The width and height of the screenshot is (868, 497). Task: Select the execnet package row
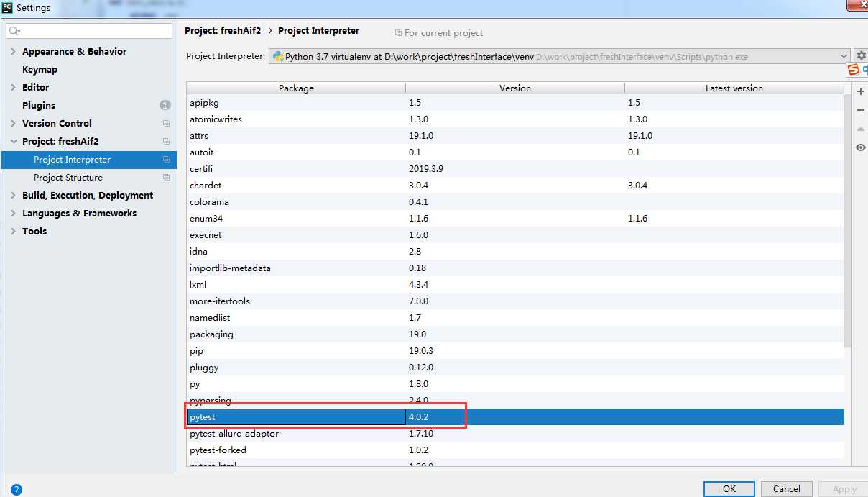point(515,235)
